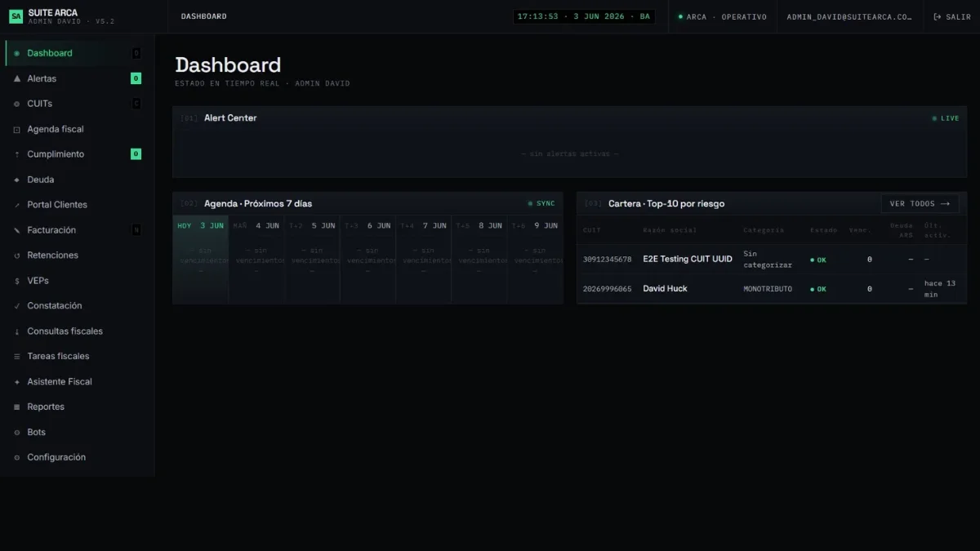Click the Salir logout button
This screenshot has width=980, height=551.
pyautogui.click(x=952, y=16)
